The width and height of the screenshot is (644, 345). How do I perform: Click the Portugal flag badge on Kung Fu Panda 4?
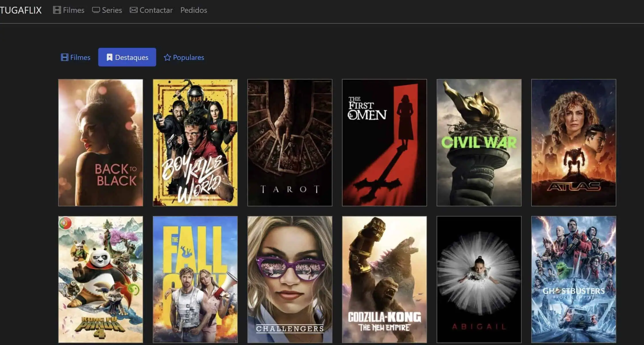65,223
